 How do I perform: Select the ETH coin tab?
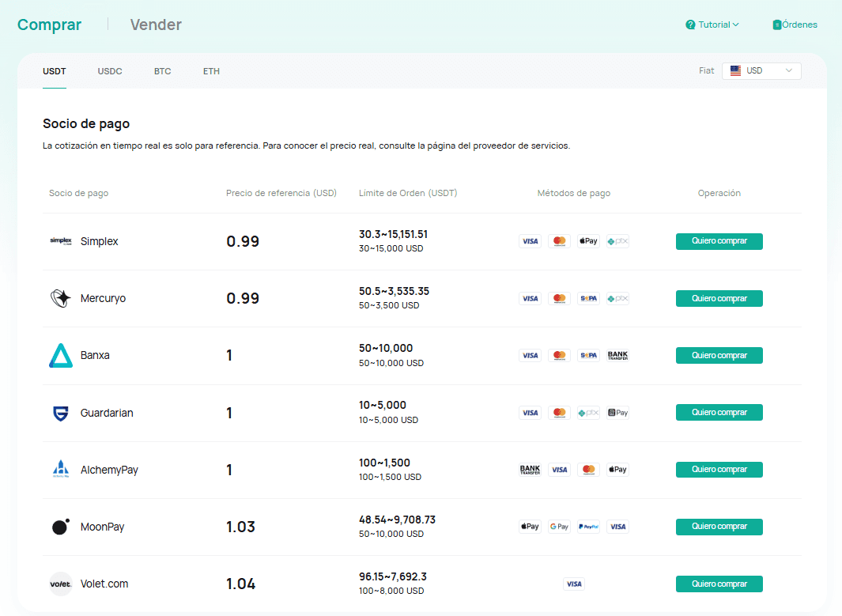tap(211, 71)
